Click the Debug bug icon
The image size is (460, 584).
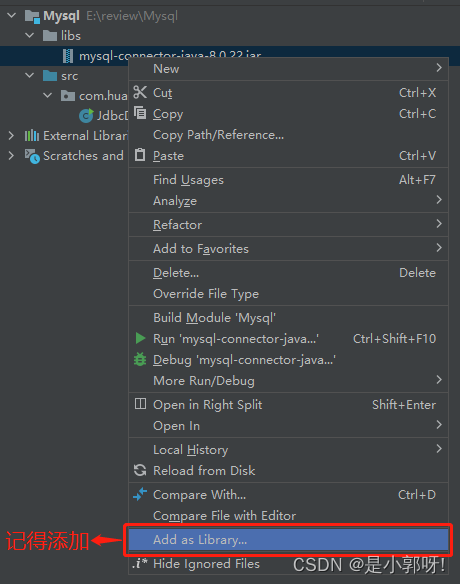click(x=140, y=359)
